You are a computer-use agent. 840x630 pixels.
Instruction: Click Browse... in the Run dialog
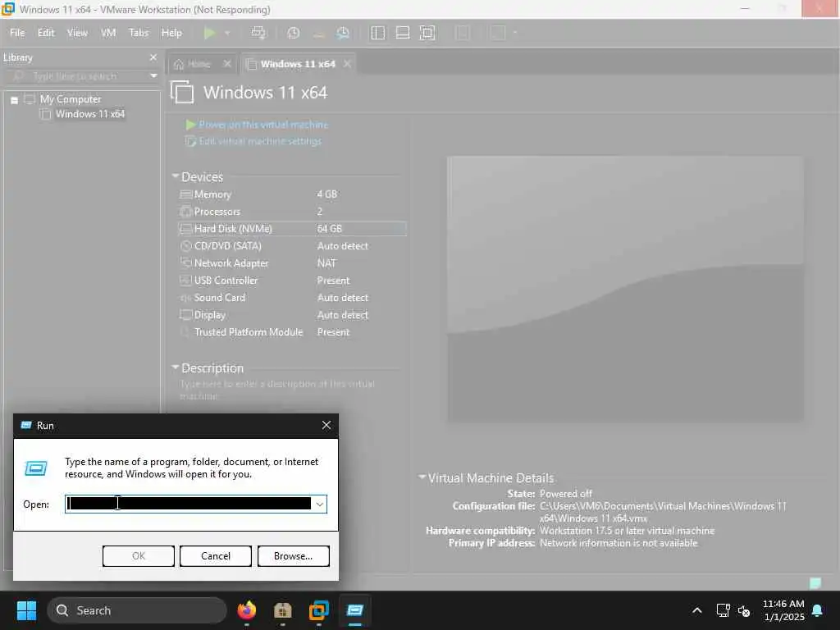coord(293,556)
